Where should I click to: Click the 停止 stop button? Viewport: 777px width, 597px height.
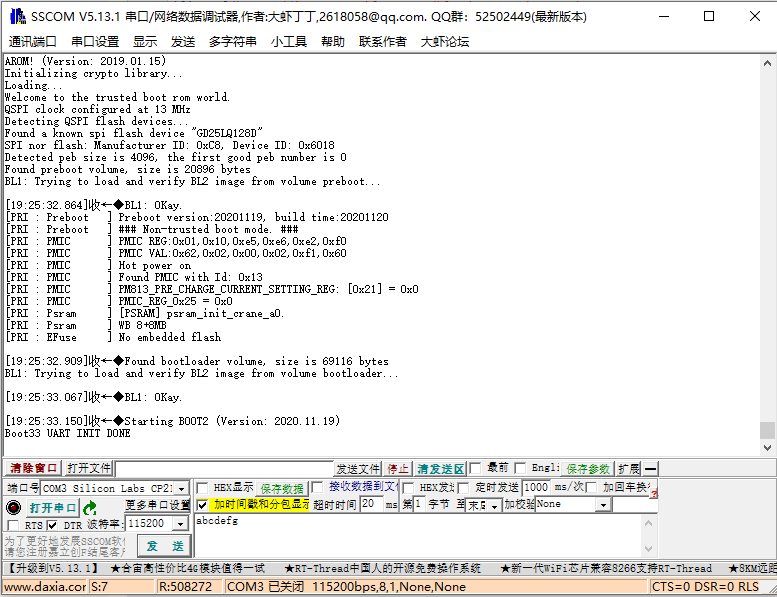click(398, 469)
